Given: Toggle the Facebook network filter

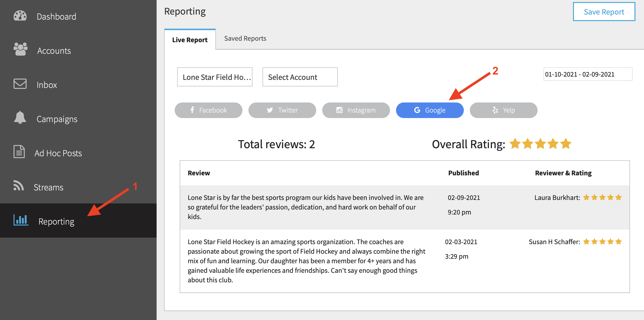Looking at the screenshot, I should pyautogui.click(x=208, y=110).
